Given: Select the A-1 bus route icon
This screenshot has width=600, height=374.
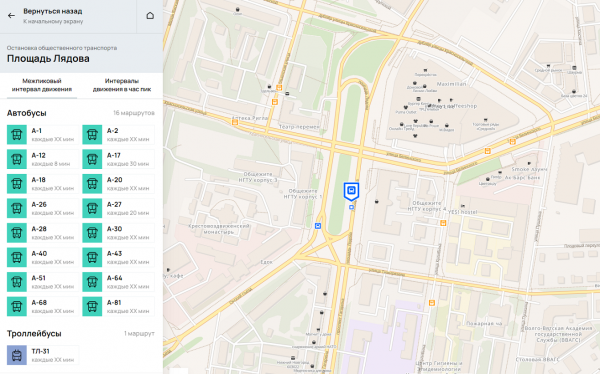Looking at the screenshot, I should (17, 135).
